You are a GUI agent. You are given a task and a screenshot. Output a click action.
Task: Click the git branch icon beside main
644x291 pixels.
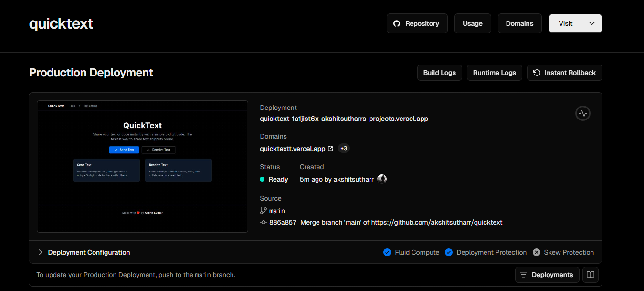click(x=263, y=211)
